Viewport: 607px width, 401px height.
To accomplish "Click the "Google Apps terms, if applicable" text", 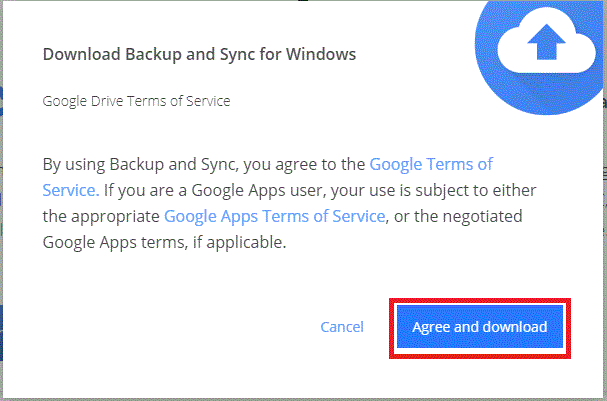I will 164,243.
